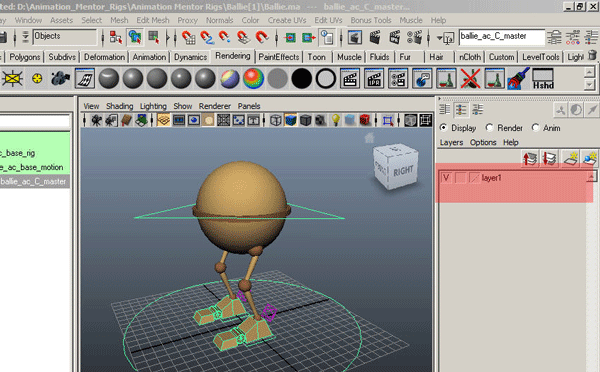Select the Display radio button

[443, 127]
